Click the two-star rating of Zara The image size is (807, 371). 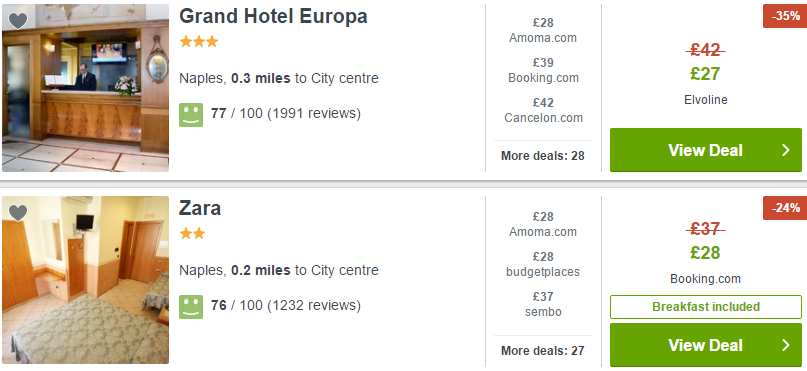pos(192,234)
